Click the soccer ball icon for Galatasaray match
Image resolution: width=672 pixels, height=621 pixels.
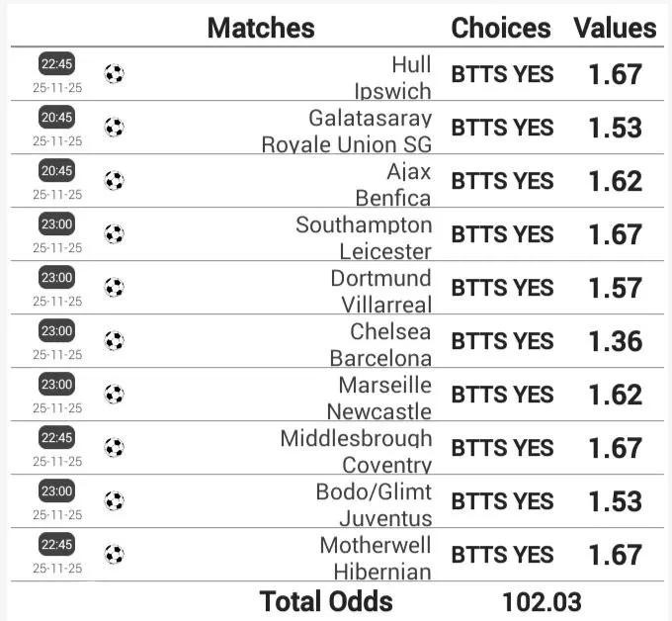(115, 128)
